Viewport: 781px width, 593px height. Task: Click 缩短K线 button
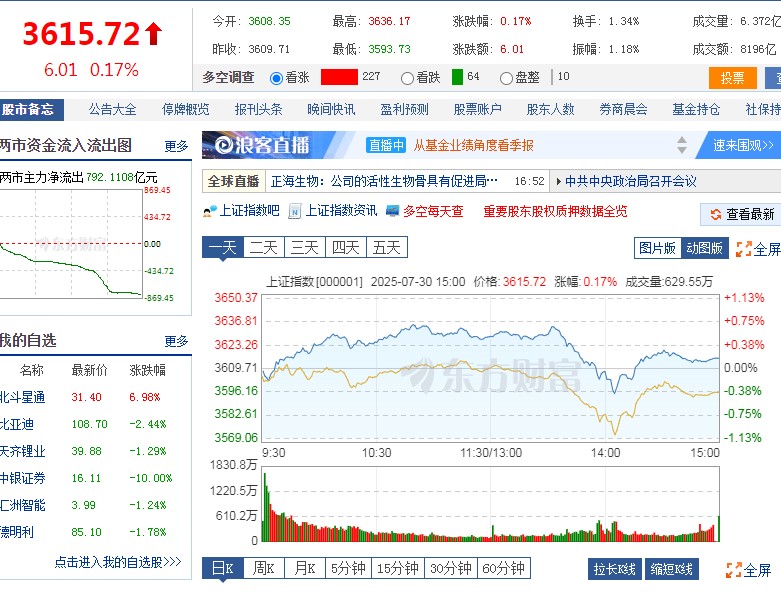coord(671,569)
